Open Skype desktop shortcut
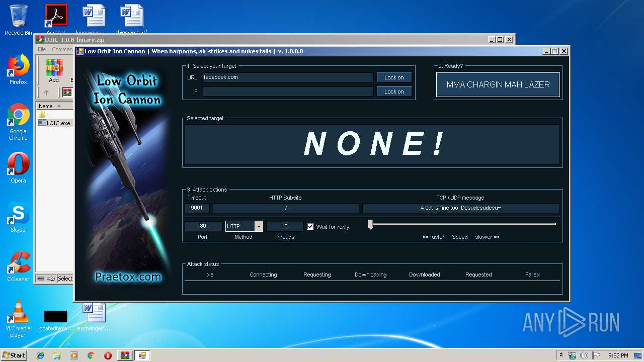The image size is (644, 362). [18, 217]
